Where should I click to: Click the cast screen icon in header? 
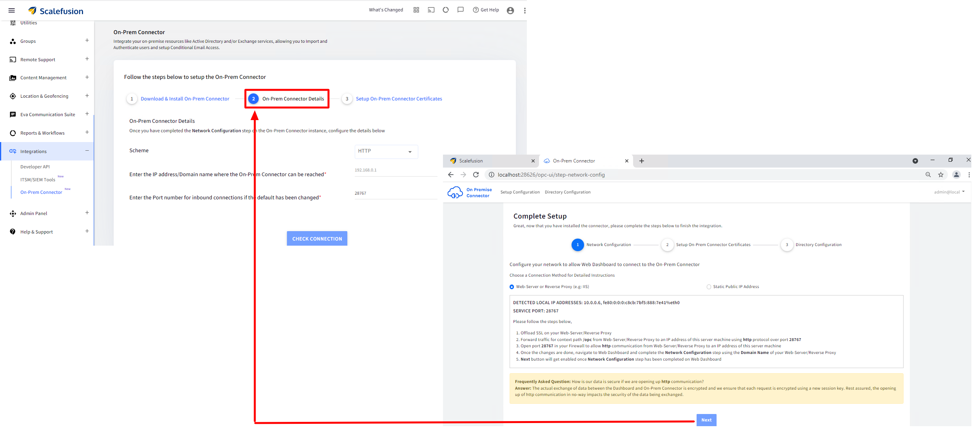[431, 10]
